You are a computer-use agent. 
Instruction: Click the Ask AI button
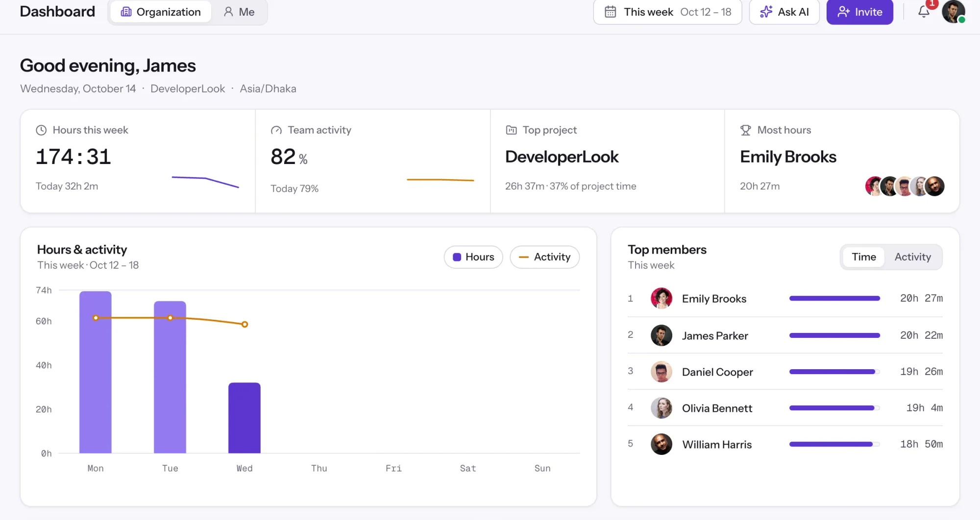tap(784, 12)
